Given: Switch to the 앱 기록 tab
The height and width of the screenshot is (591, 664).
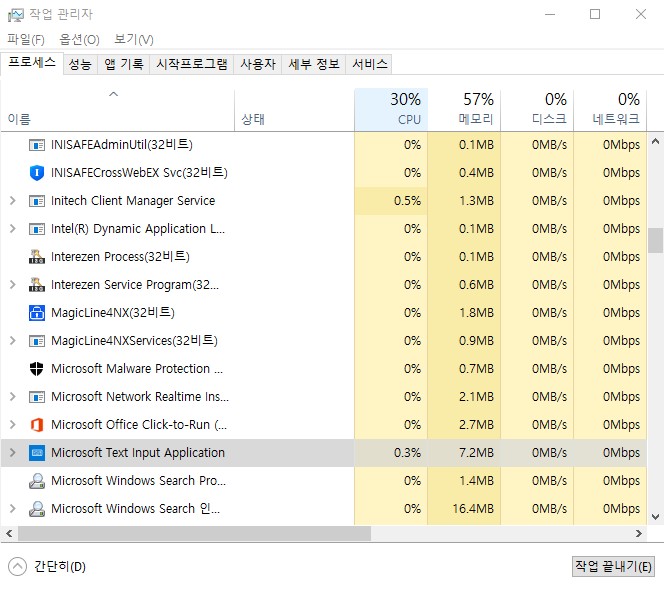Looking at the screenshot, I should tap(124, 64).
